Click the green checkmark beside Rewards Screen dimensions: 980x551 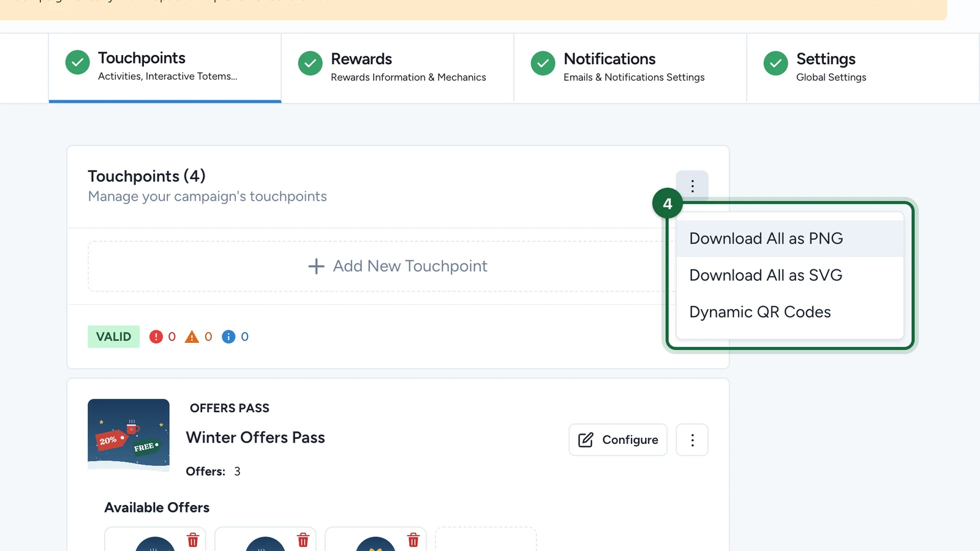tap(311, 63)
